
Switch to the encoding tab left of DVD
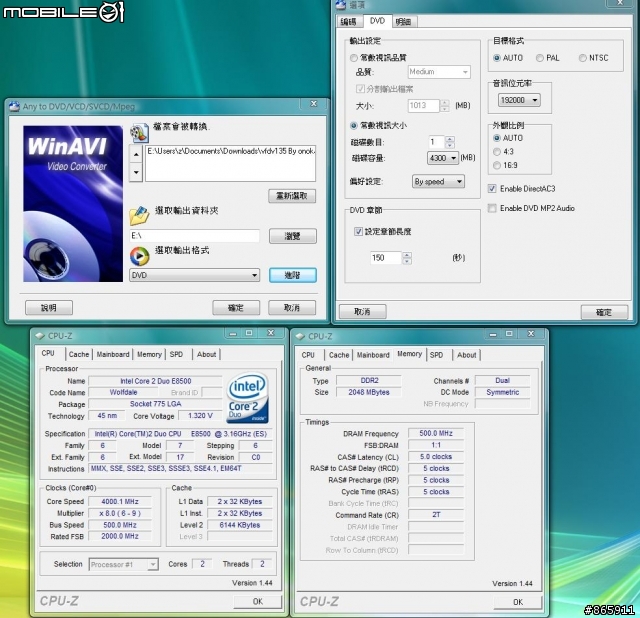(349, 22)
